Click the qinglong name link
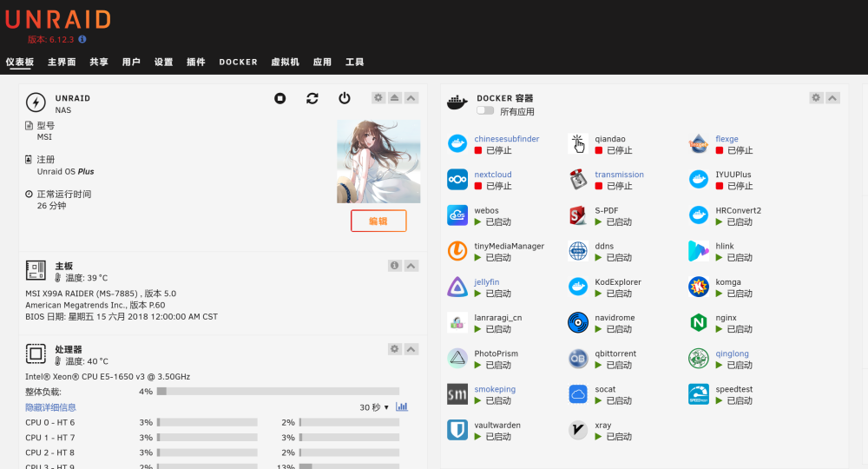 click(x=732, y=353)
